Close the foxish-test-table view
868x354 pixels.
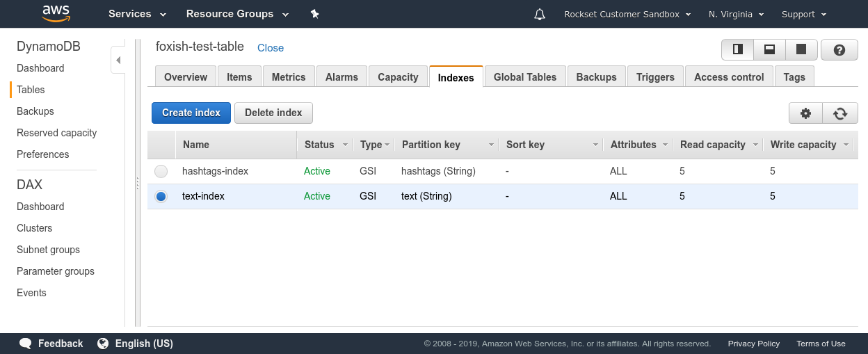pos(271,48)
